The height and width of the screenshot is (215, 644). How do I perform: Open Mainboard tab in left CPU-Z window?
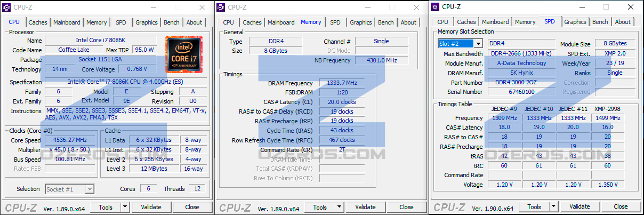pyautogui.click(x=67, y=22)
